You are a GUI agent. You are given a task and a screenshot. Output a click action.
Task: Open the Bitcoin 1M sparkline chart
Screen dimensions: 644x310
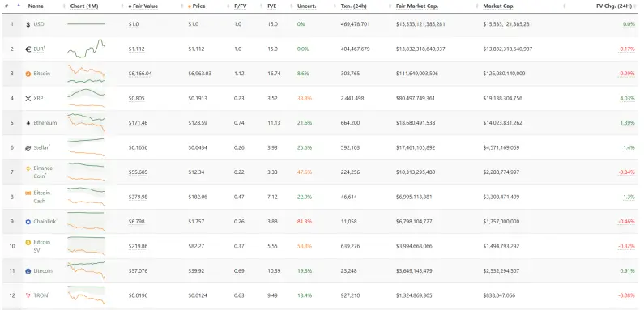pyautogui.click(x=86, y=74)
